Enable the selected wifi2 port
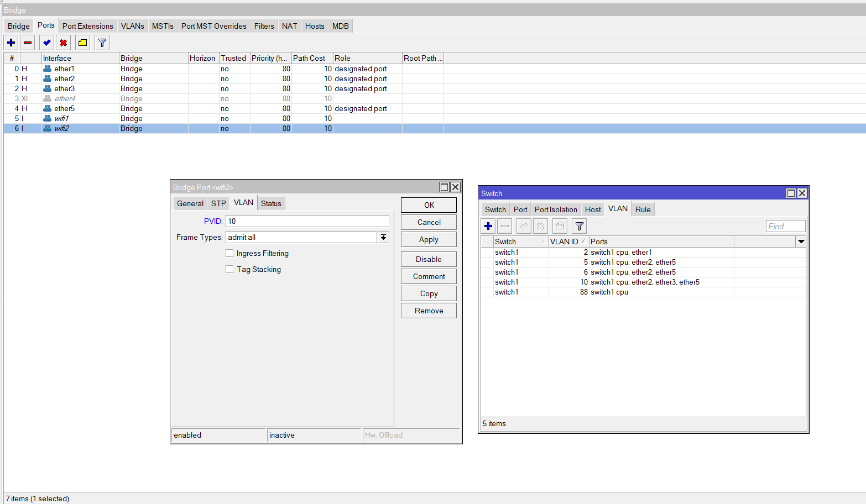This screenshot has width=866, height=504. [x=46, y=43]
